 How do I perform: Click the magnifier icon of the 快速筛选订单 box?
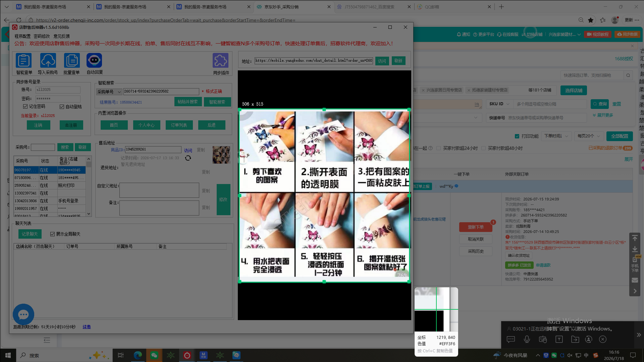click(628, 75)
